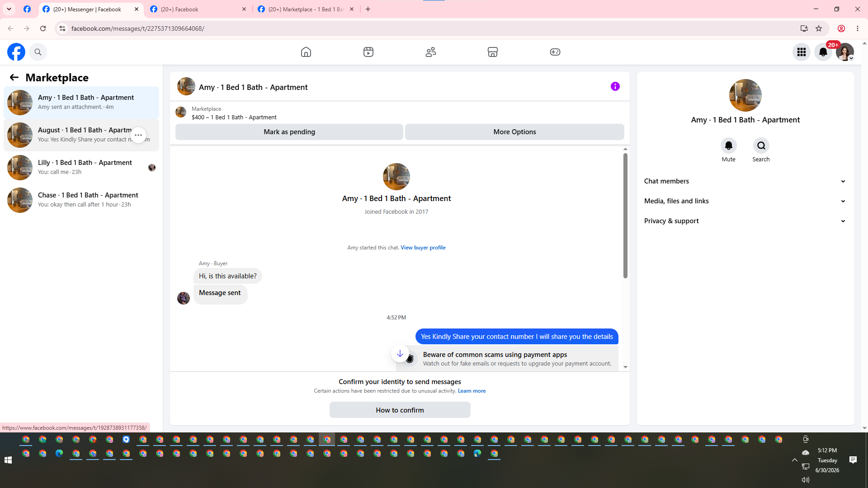Screen dimensions: 868x488
Task: Open a new Chrome tab
Action: tap(368, 9)
